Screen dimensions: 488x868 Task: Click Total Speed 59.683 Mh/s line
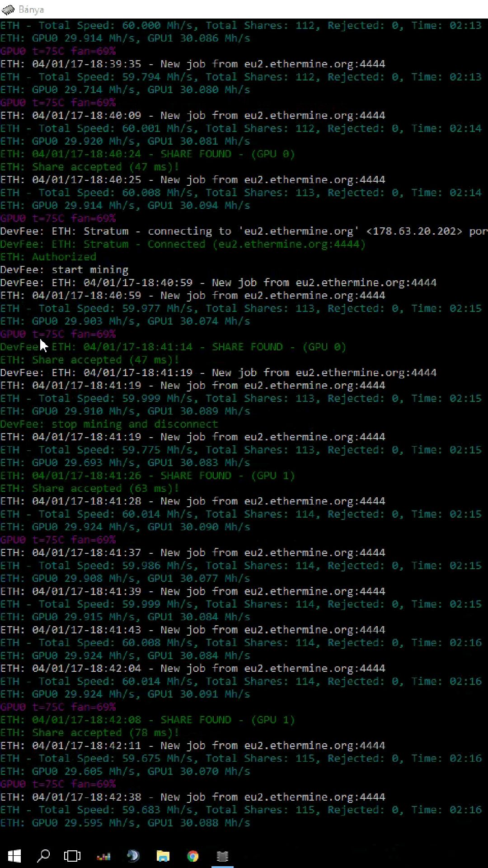click(x=241, y=810)
